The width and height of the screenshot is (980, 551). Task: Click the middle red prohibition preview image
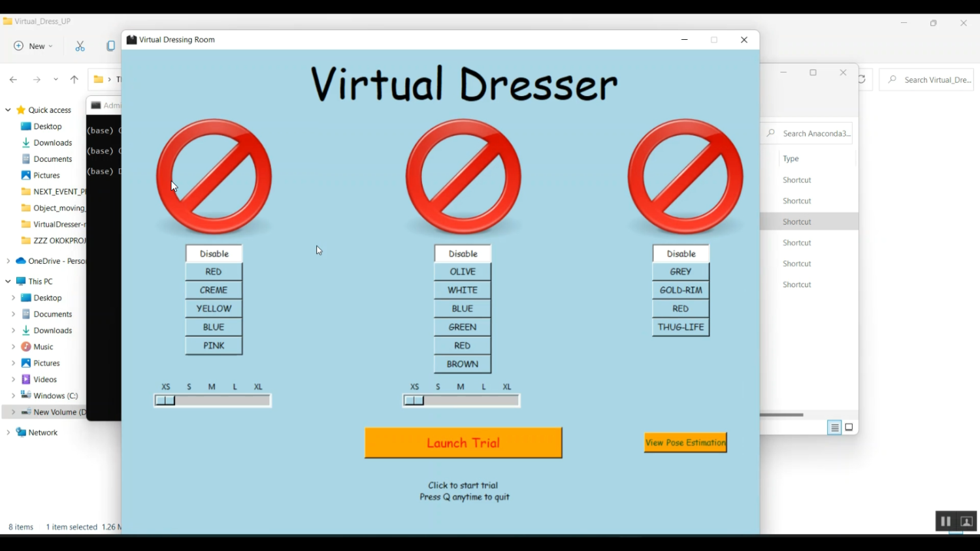coord(463,176)
